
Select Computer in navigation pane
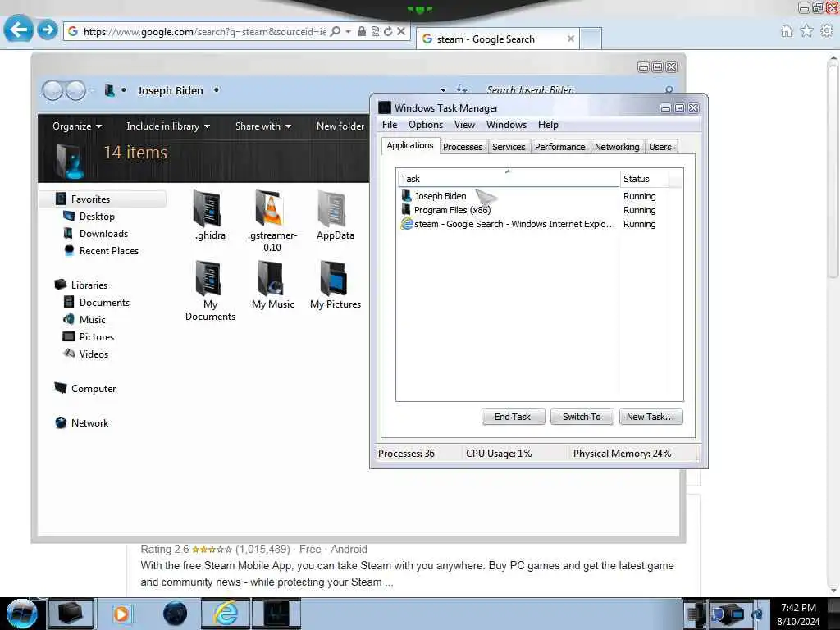94,388
